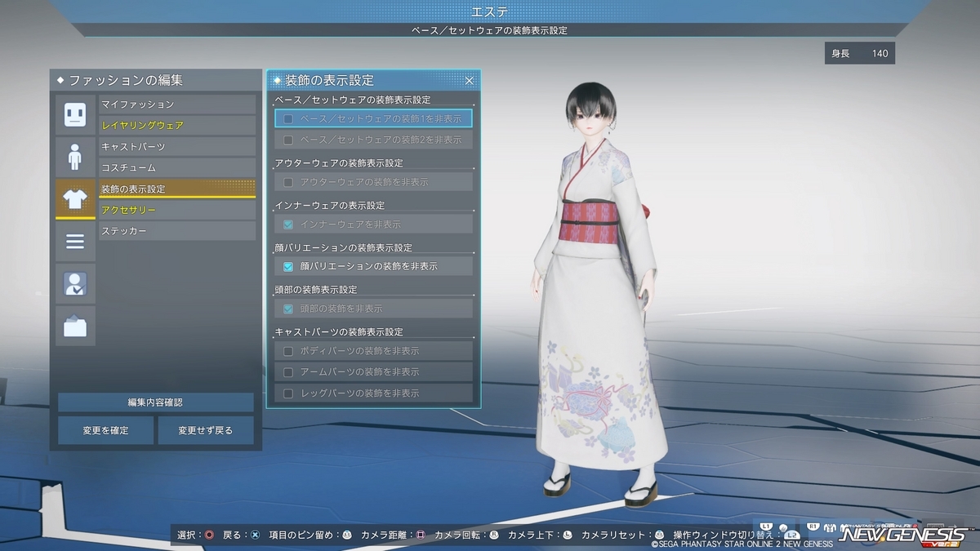980x551 pixels.
Task: Close the 装飾の表示設定 dialog
Action: pyautogui.click(x=470, y=80)
